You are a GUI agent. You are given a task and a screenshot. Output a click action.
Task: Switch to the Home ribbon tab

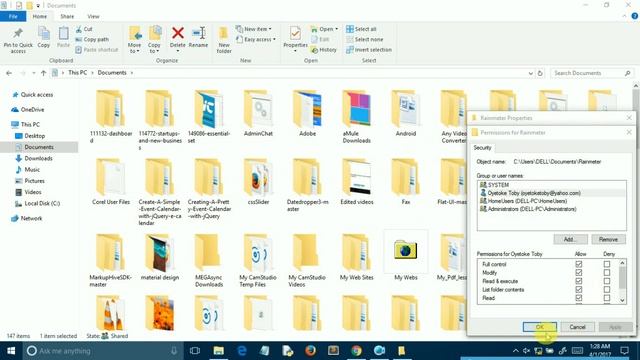pyautogui.click(x=40, y=16)
